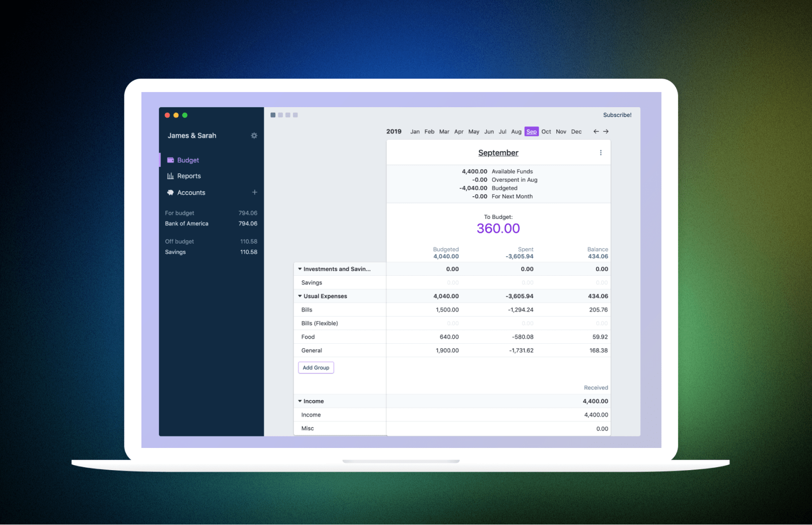Click the September month title
The height and width of the screenshot is (525, 812).
click(x=498, y=153)
